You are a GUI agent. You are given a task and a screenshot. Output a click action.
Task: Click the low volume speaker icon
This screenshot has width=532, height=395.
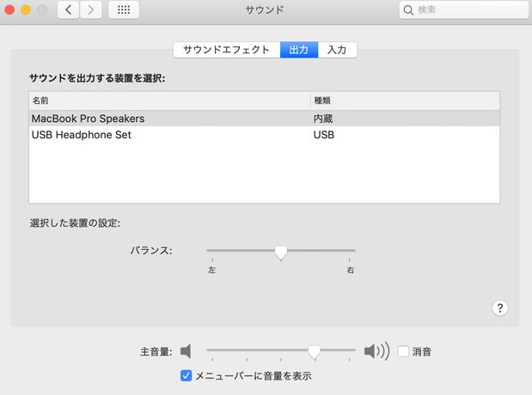(186, 351)
